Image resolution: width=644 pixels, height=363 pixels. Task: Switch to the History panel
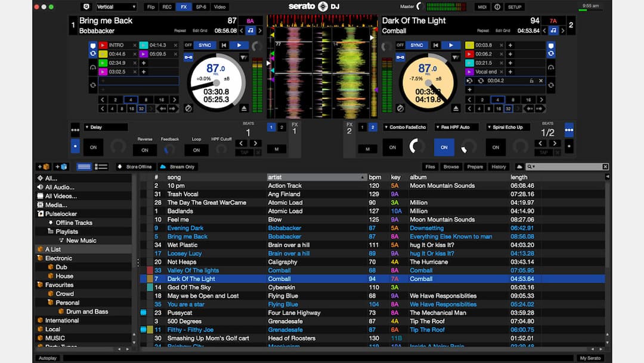499,167
